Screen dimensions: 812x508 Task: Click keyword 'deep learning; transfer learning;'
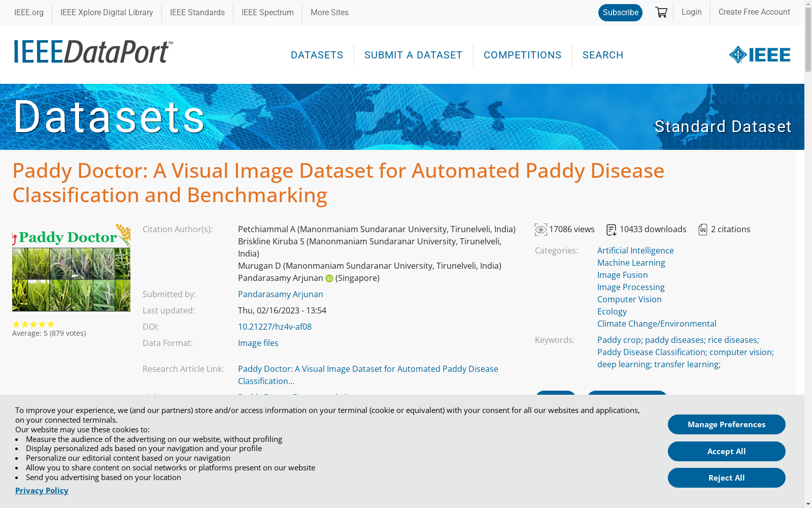pyautogui.click(x=659, y=364)
